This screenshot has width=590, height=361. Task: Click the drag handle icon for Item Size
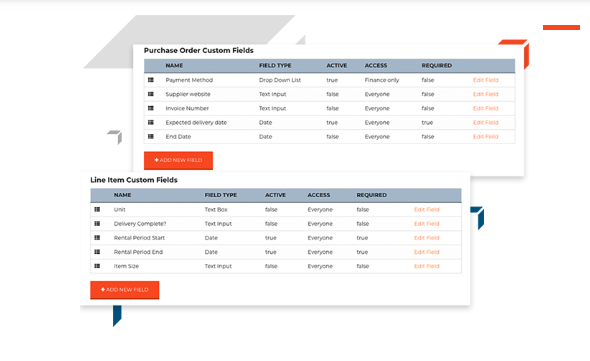coord(97,266)
